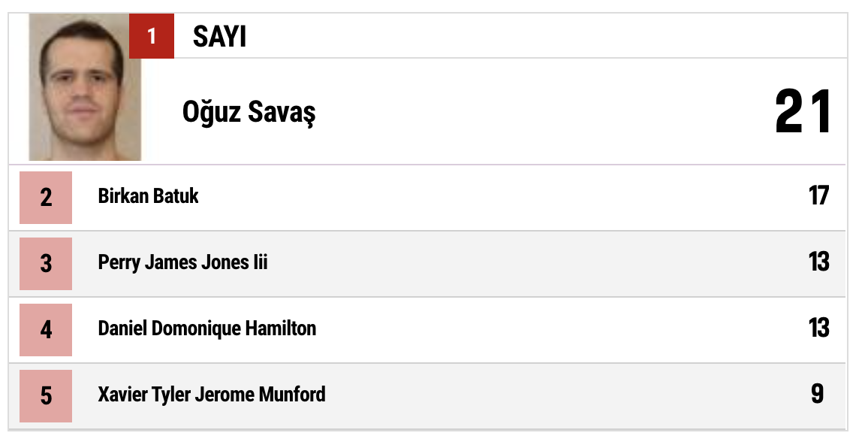This screenshot has height=448, width=868.
Task: Click empty area of Birkan Batuk row
Action: tap(488, 197)
